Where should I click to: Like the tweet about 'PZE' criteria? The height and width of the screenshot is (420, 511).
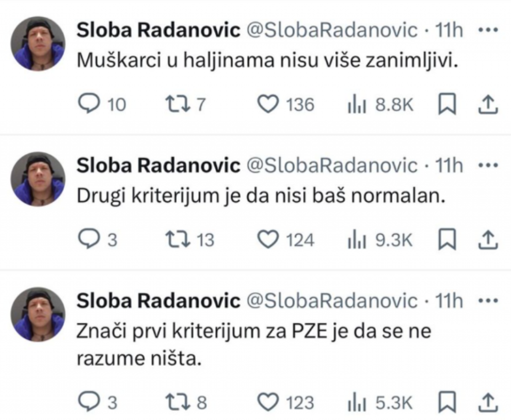[269, 402]
